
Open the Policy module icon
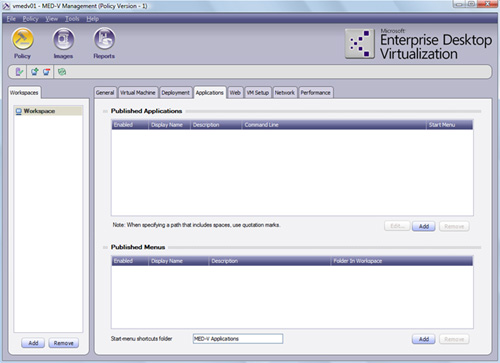22,39
